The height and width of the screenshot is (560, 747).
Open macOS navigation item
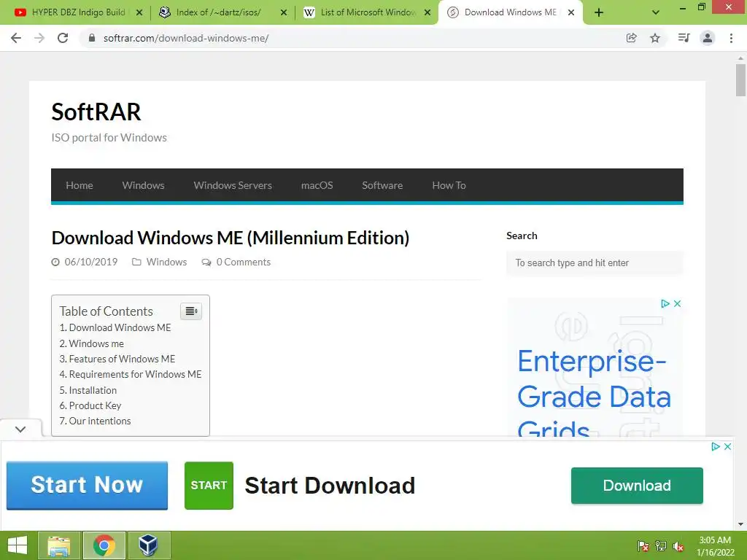click(x=317, y=185)
